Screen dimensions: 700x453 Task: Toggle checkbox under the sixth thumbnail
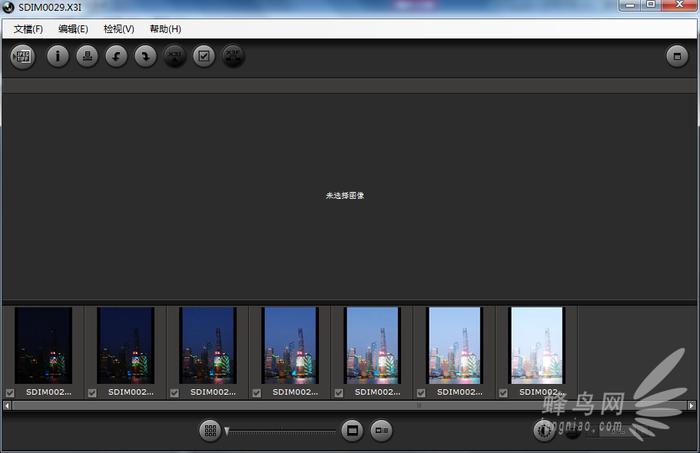(421, 393)
